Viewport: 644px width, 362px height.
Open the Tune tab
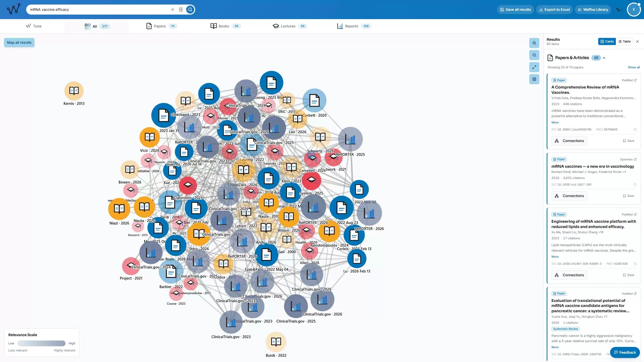point(33,26)
